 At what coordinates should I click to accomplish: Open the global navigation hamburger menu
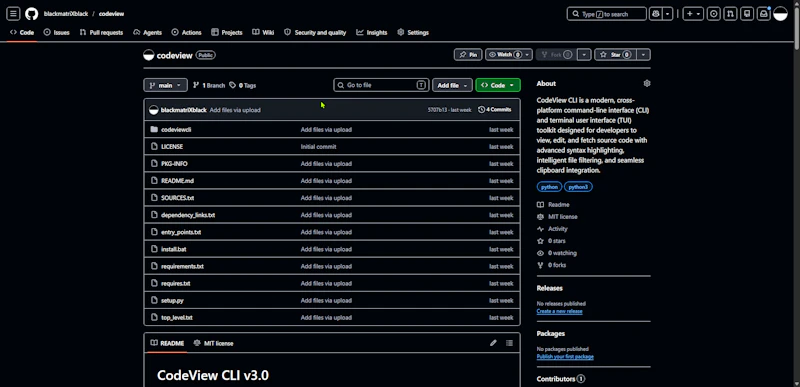coord(13,14)
